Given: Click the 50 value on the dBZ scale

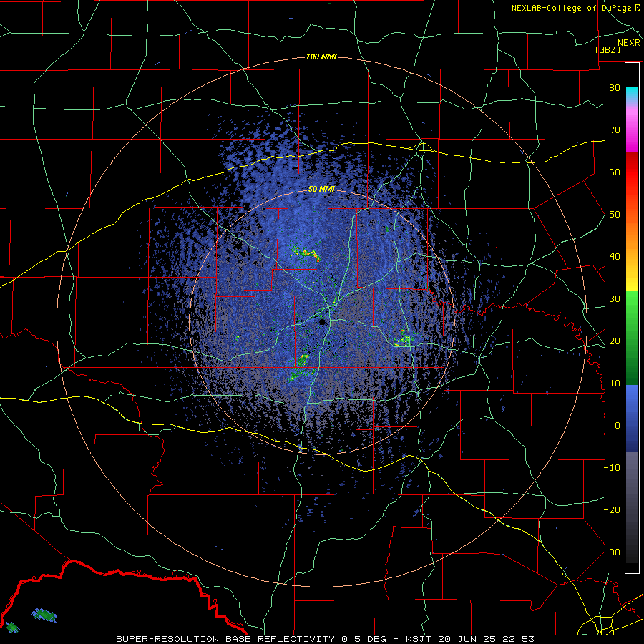Looking at the screenshot, I should click(615, 215).
